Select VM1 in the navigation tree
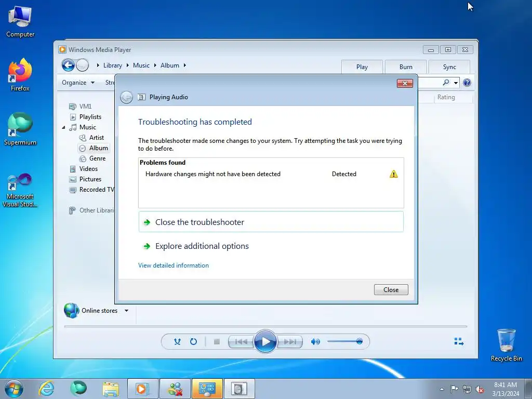 point(81,106)
